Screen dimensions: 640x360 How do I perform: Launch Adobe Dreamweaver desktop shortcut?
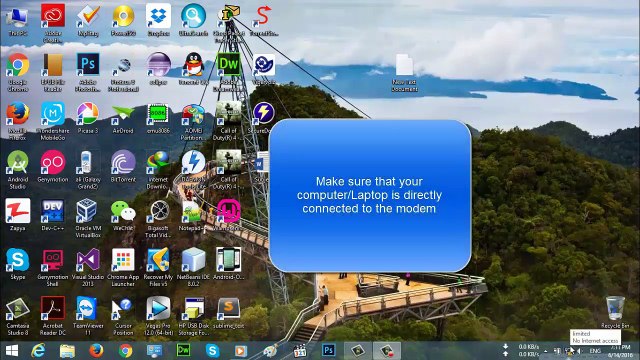click(x=229, y=72)
